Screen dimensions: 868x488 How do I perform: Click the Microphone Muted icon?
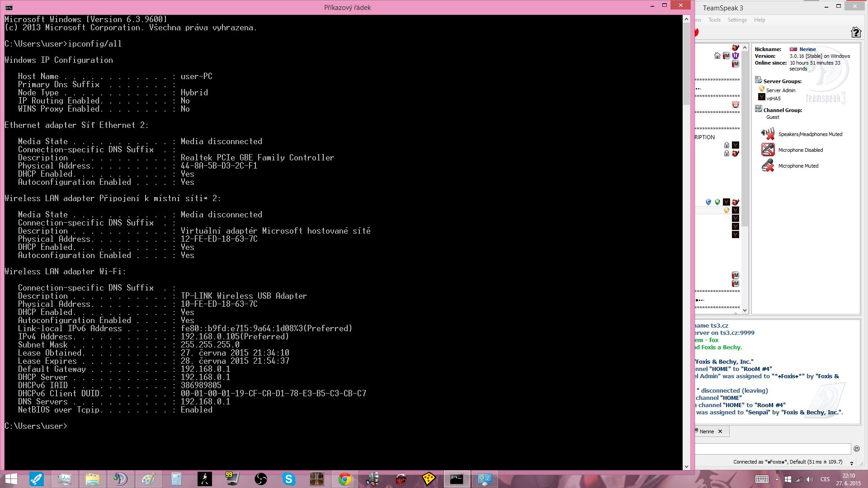[x=768, y=166]
